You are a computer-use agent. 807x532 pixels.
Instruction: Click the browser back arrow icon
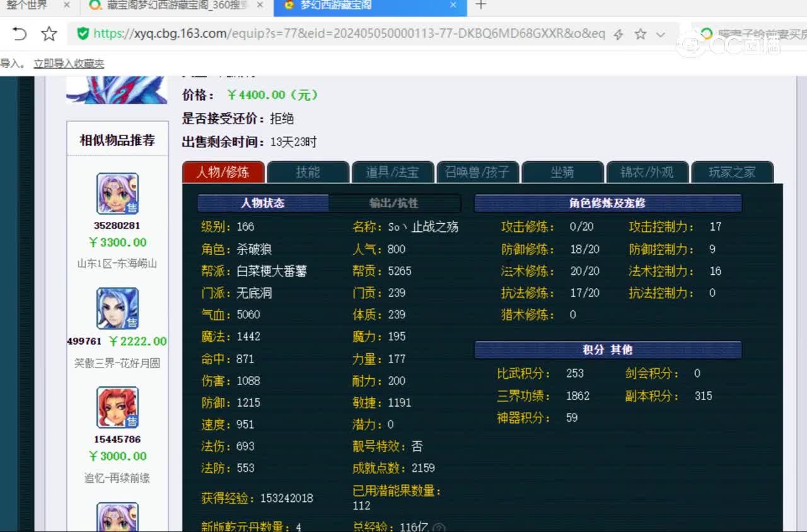pyautogui.click(x=20, y=34)
